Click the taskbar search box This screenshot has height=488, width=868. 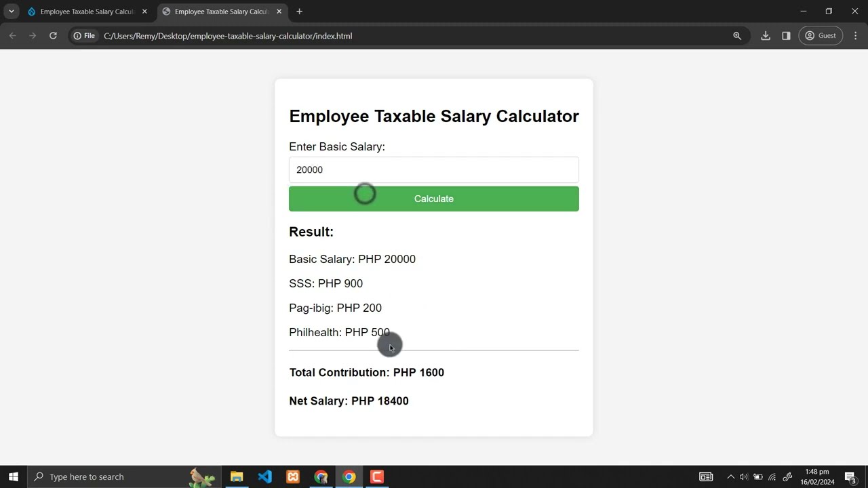(124, 477)
